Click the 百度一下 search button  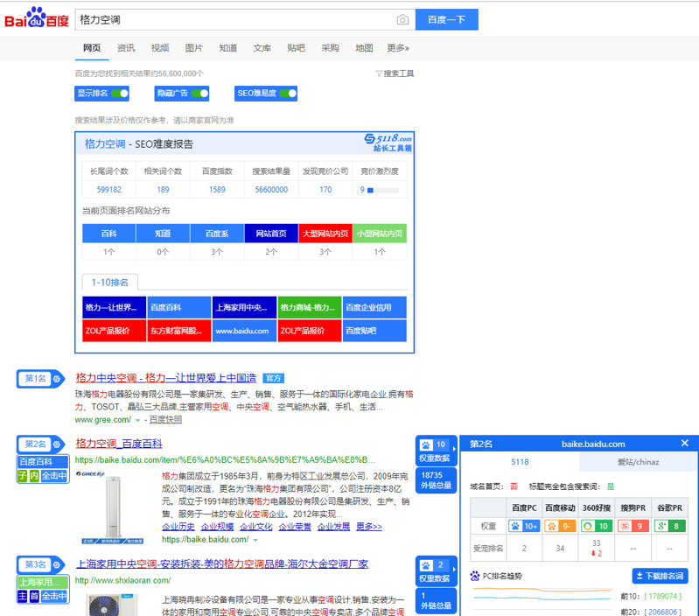pyautogui.click(x=447, y=19)
